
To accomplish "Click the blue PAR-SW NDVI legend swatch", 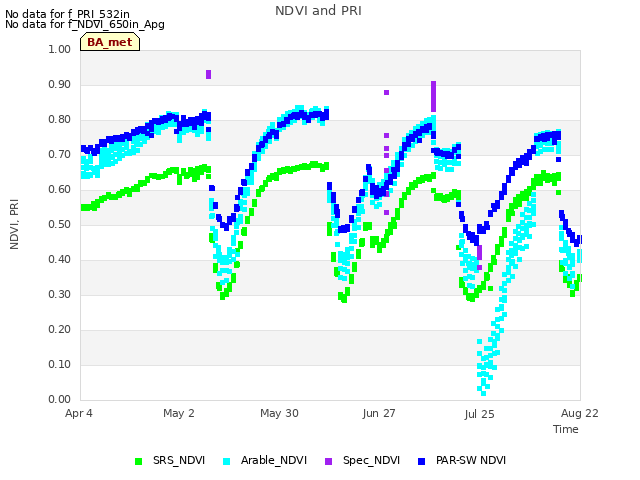I will tap(422, 461).
